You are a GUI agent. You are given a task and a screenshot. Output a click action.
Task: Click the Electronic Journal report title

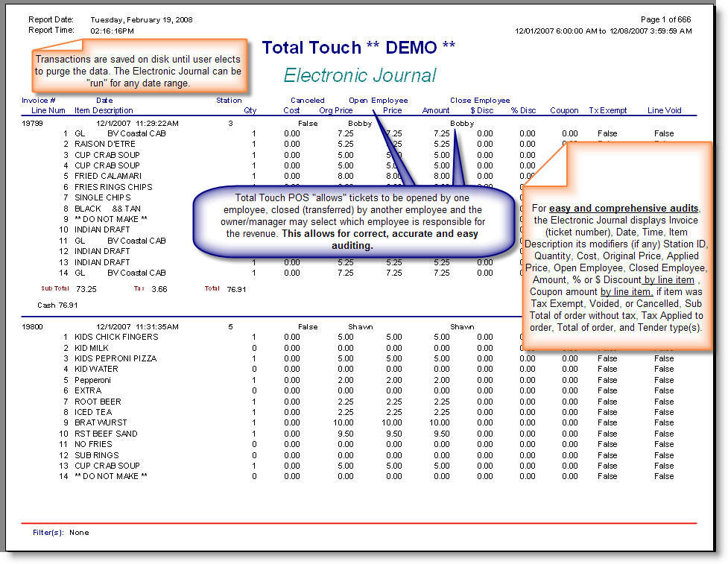pyautogui.click(x=360, y=76)
